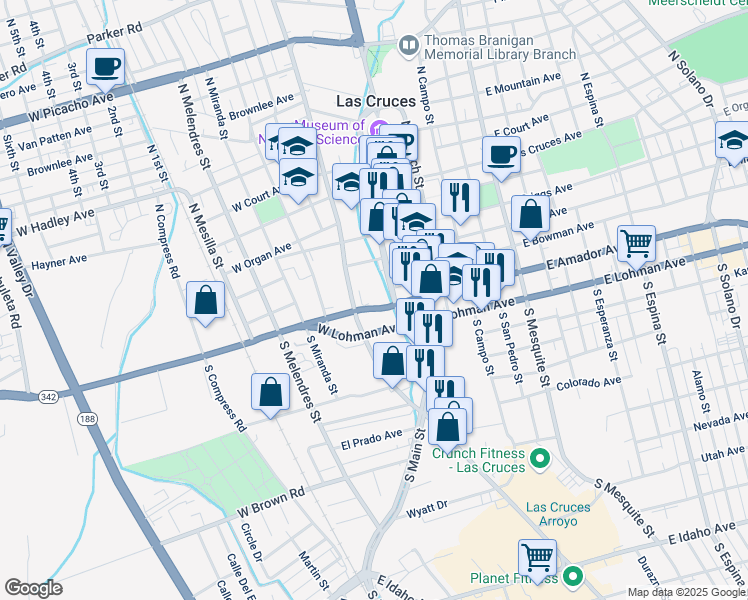
Task: Click the shopping cart marker on E Amador Ave
Action: 636,242
